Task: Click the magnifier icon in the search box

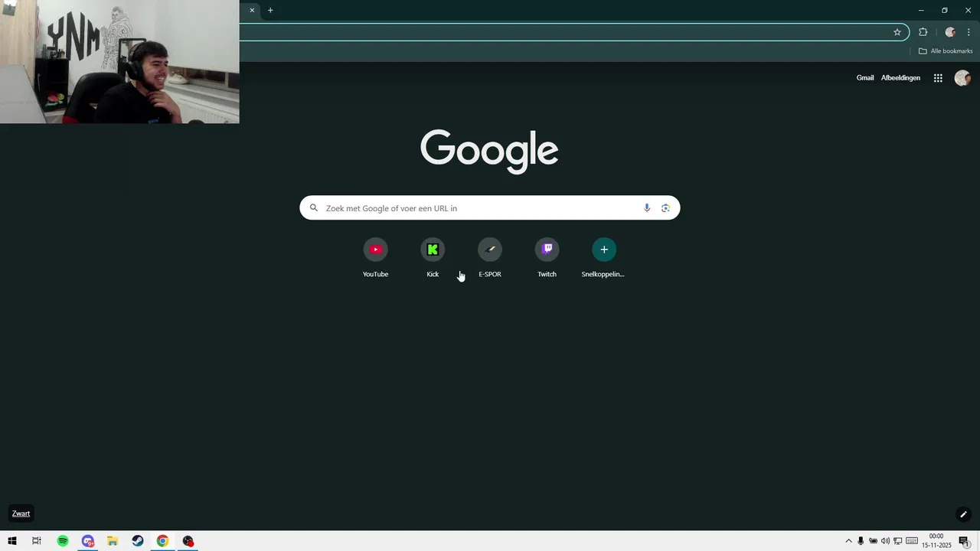Action: (313, 207)
